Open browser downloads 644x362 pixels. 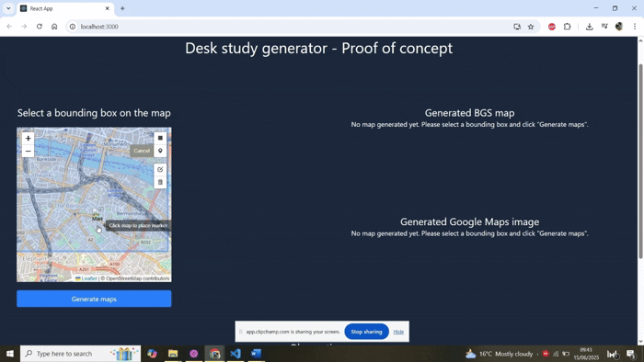tap(590, 27)
